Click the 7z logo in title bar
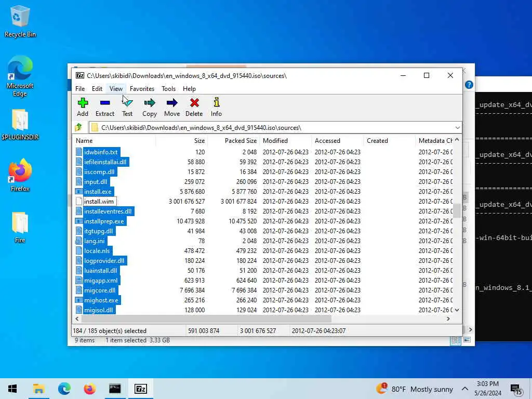 pos(79,76)
